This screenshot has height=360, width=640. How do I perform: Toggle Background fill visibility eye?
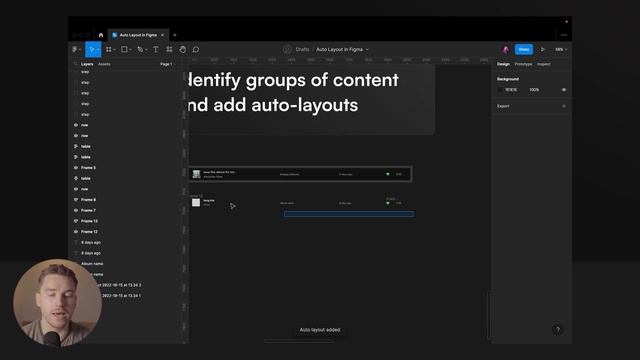(564, 90)
